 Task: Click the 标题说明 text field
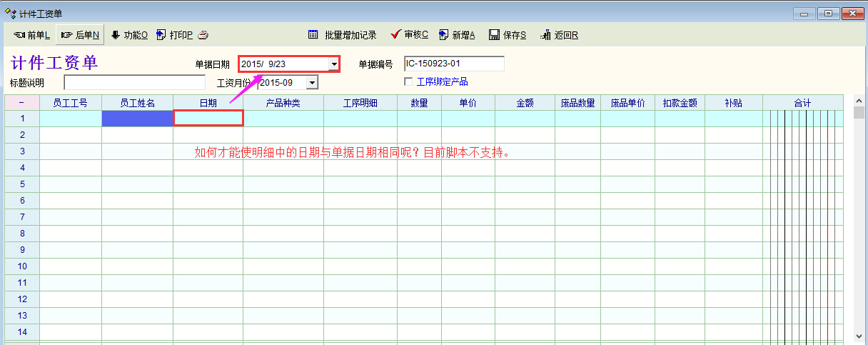point(134,83)
